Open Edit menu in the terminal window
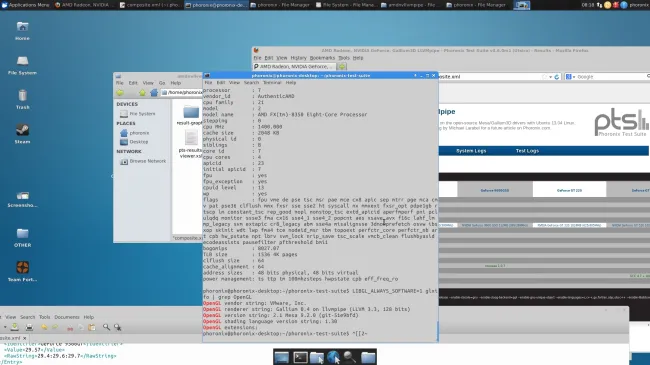This screenshot has width=650, height=365. (221, 83)
